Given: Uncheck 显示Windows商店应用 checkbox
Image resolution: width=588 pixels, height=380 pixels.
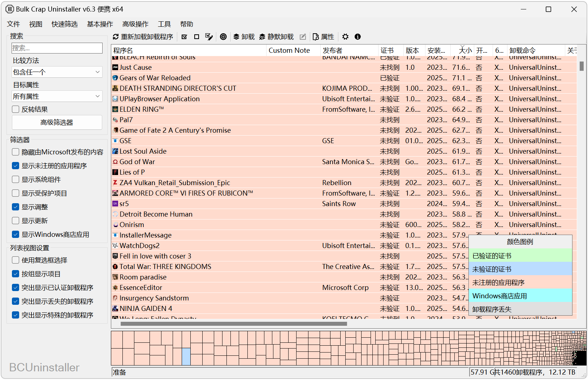Looking at the screenshot, I should click(16, 234).
